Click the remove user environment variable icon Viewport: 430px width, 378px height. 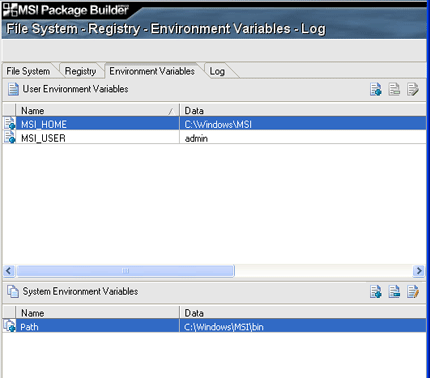(394, 89)
